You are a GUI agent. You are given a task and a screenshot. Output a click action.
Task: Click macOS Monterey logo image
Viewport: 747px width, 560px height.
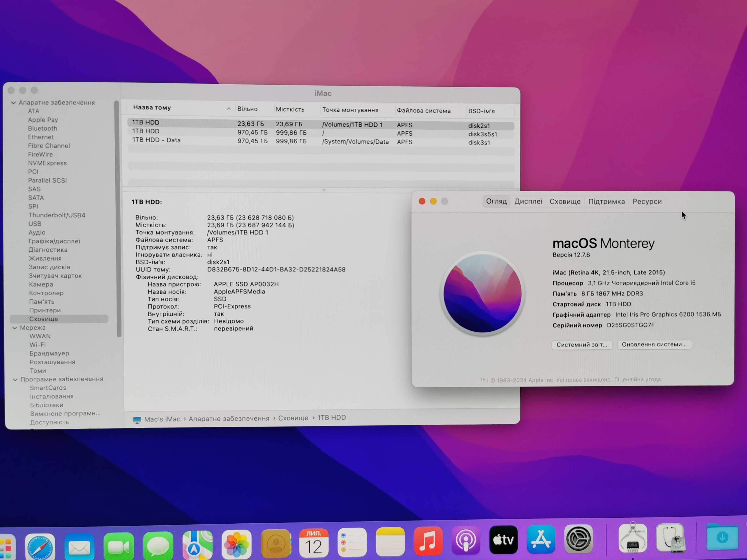[482, 293]
